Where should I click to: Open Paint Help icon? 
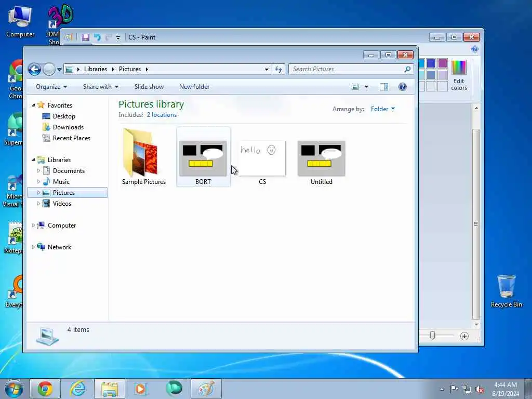coord(475,49)
